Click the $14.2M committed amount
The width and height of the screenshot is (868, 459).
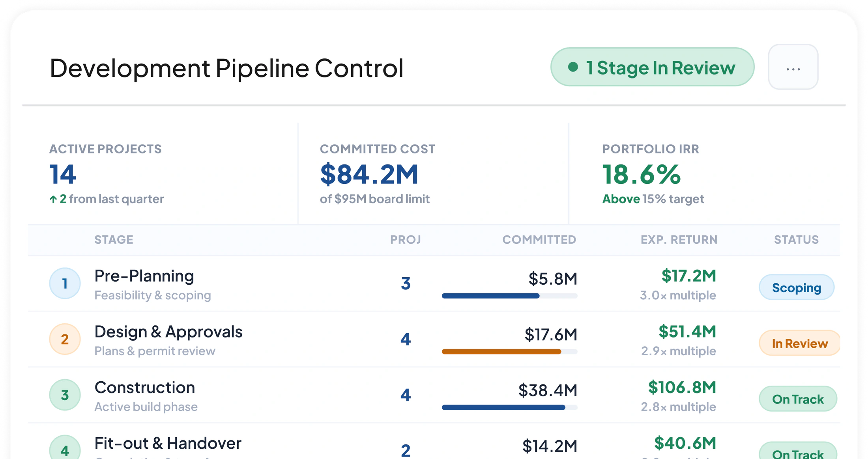pyautogui.click(x=550, y=446)
